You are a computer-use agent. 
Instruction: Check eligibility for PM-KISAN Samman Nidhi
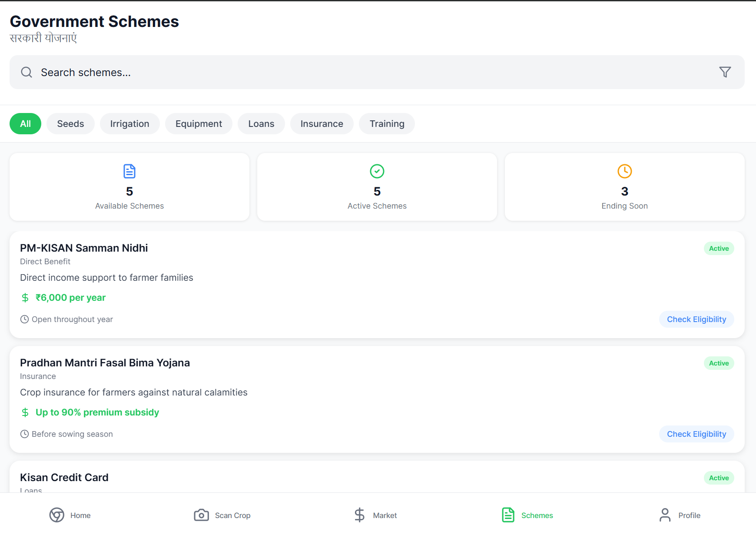696,319
